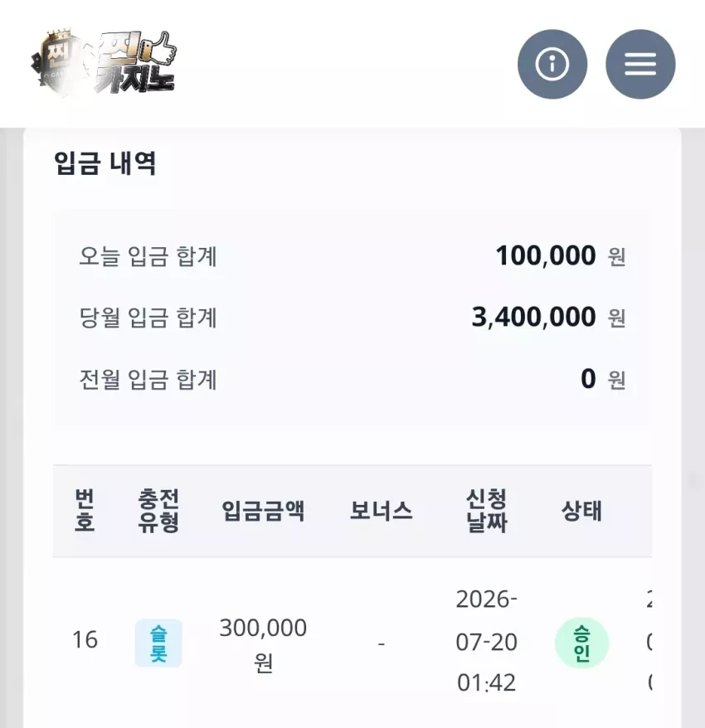Click the 2026-07-20 01:42 request date cell
Screen dimensions: 705x728
486,641
